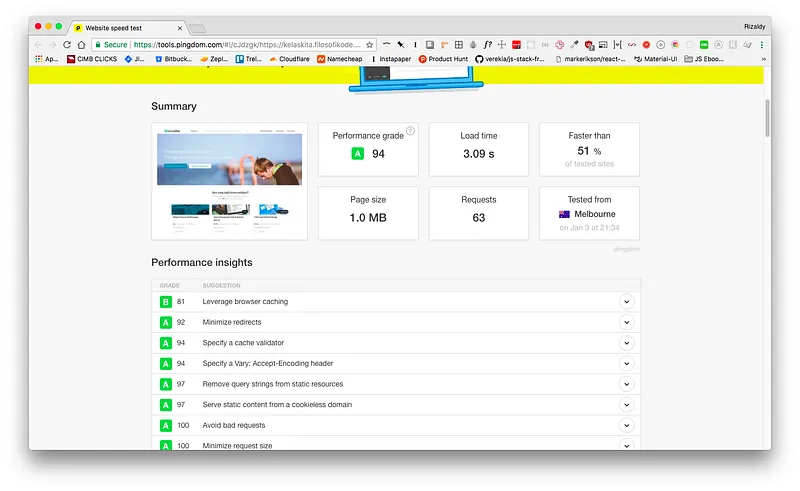Image resolution: width=800 pixels, height=491 pixels.
Task: Open the Chrome three-dot menu
Action: click(763, 45)
